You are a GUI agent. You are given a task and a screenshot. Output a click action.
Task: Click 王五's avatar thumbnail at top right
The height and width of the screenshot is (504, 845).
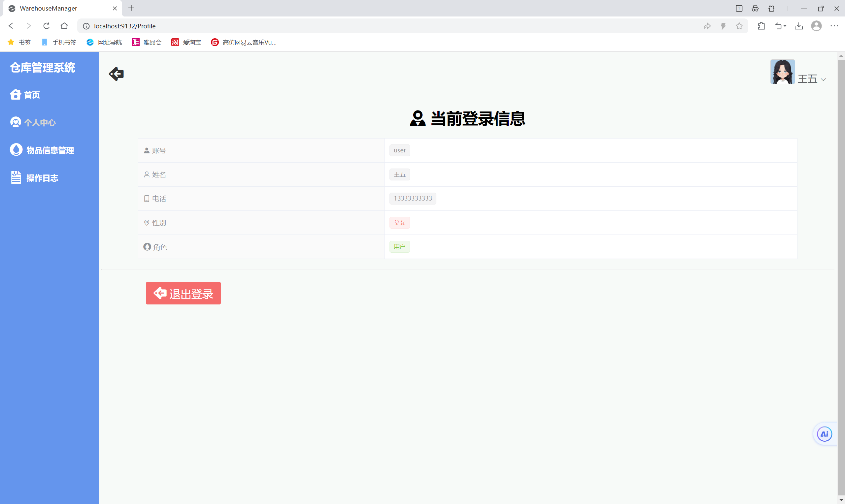782,72
